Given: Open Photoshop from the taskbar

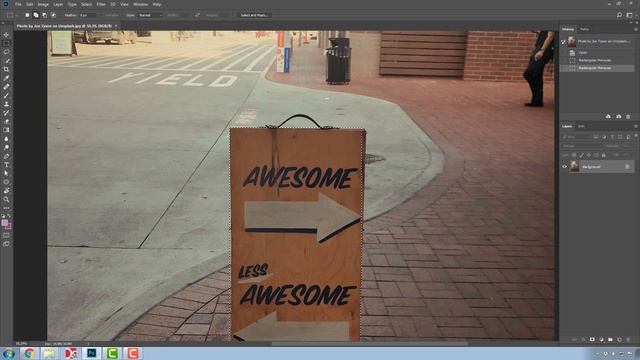Looking at the screenshot, I should point(91,353).
